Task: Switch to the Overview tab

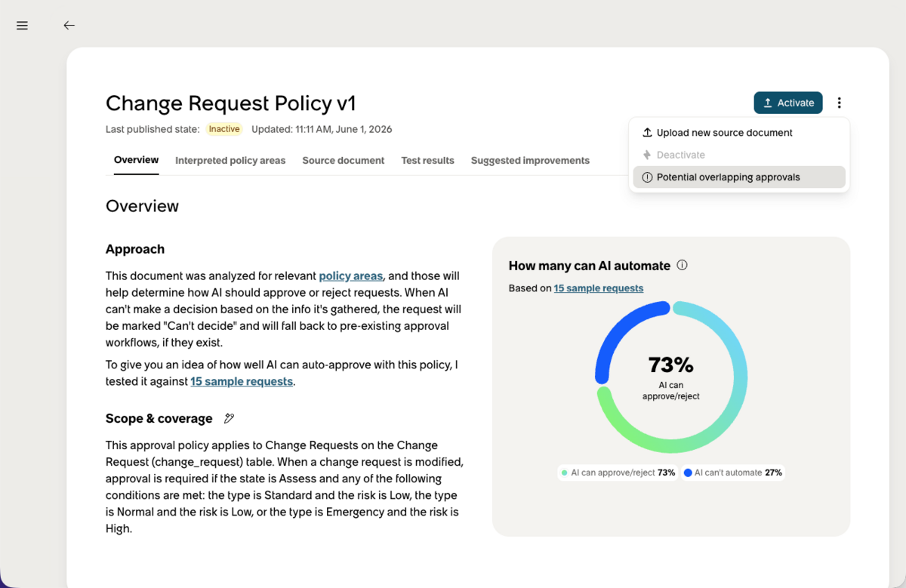Action: pyautogui.click(x=136, y=160)
